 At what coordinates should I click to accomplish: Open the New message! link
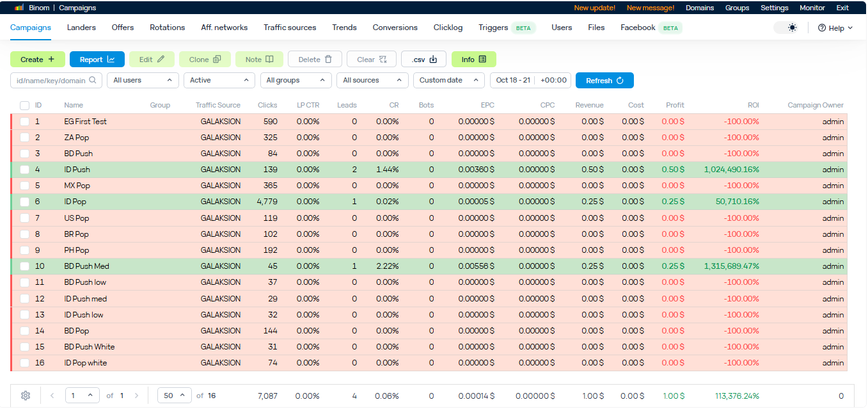pos(651,8)
